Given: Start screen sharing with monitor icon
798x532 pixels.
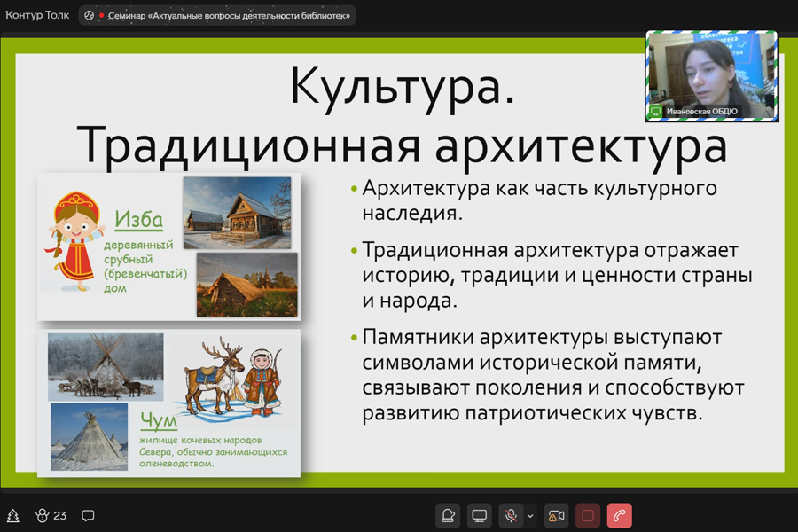Looking at the screenshot, I should [x=480, y=515].
